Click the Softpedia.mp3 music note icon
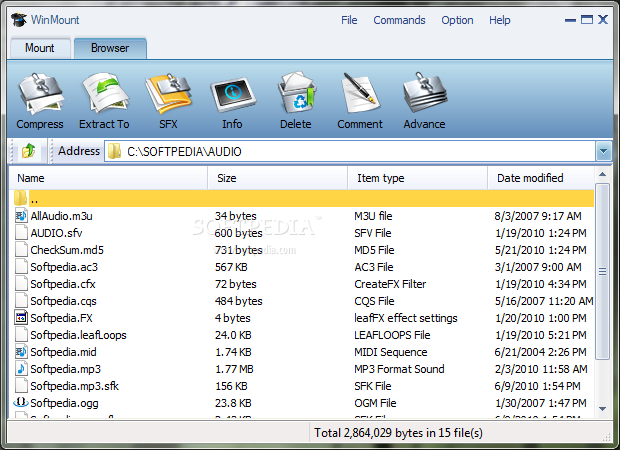The height and width of the screenshot is (450, 620). coord(21,369)
